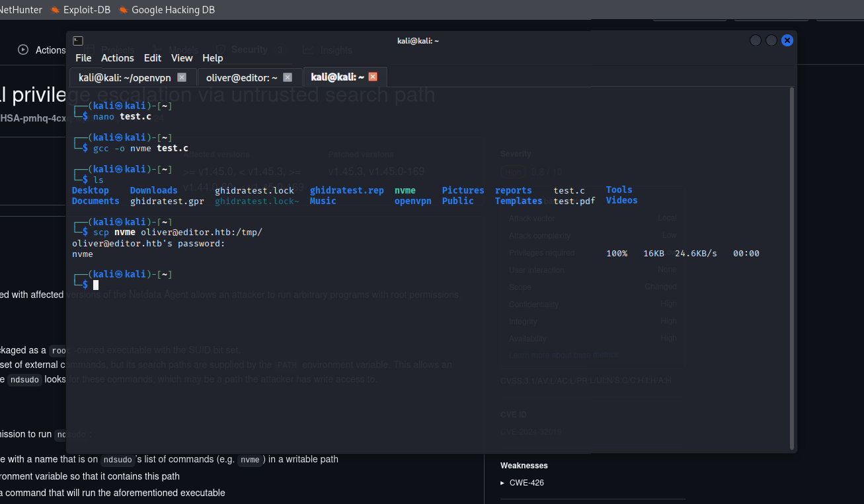Screen dimensions: 864x504
Task: Click the play icon beside Actions in browser
Action: [23, 50]
